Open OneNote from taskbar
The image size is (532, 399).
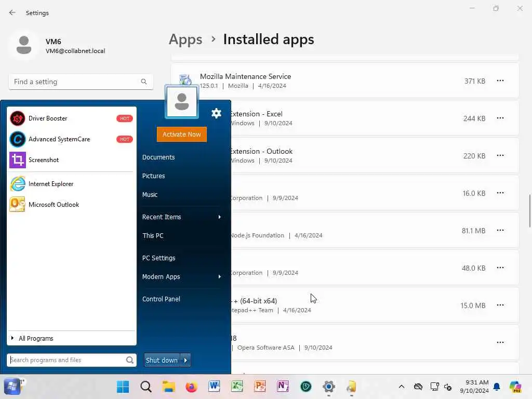pos(283,387)
